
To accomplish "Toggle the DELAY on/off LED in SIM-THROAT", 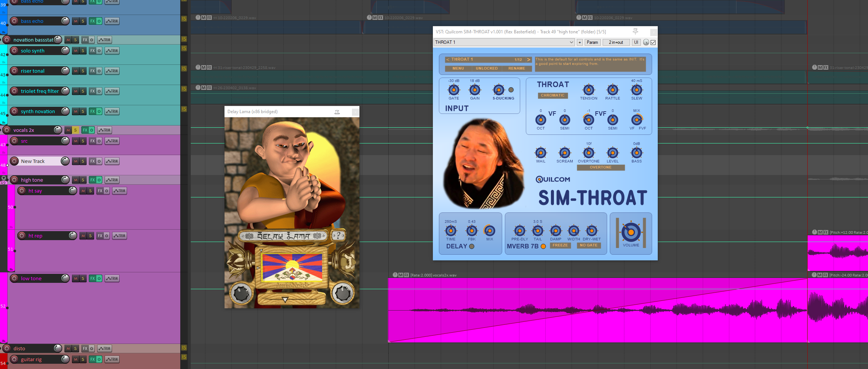I will 472,246.
